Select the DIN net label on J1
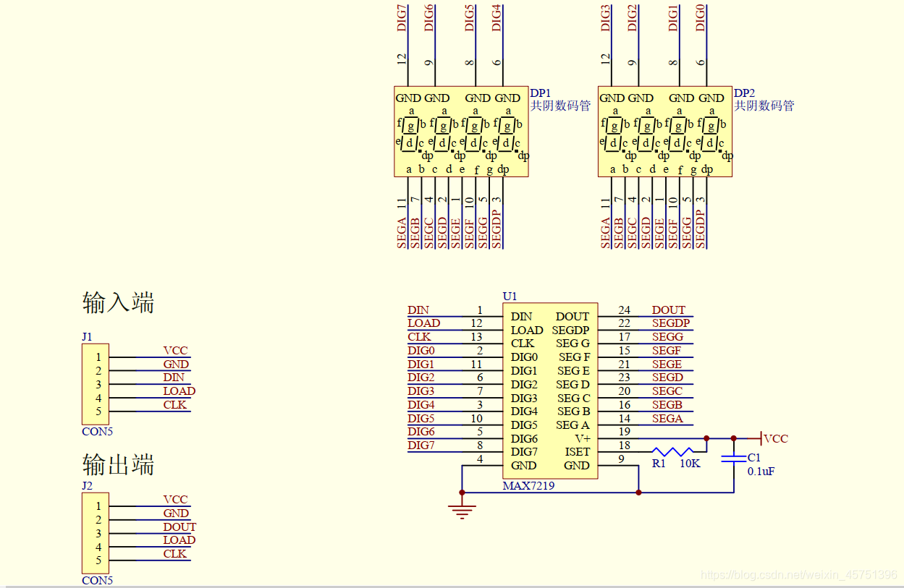Viewport: 904px width, 588px height. click(173, 378)
